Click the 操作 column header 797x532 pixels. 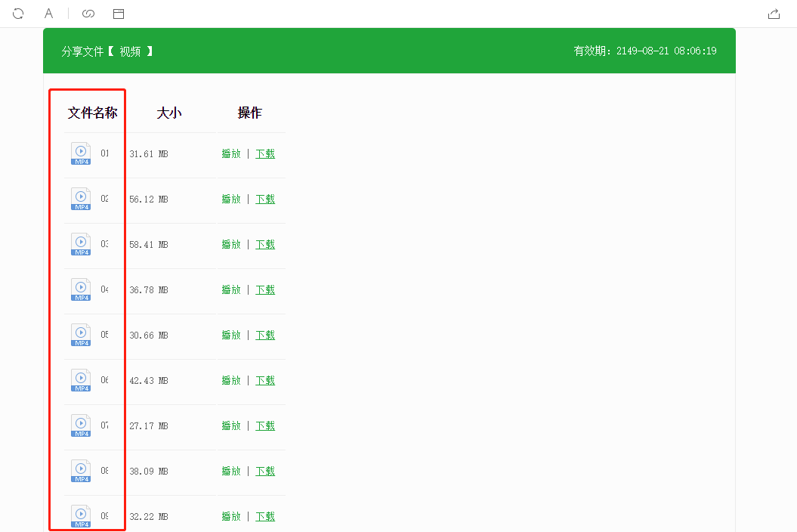249,113
